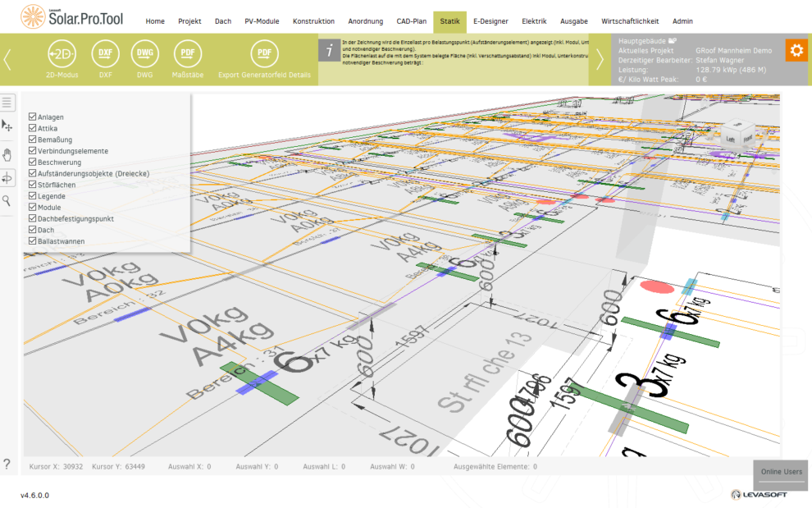Export drawing as DWG

(144, 54)
